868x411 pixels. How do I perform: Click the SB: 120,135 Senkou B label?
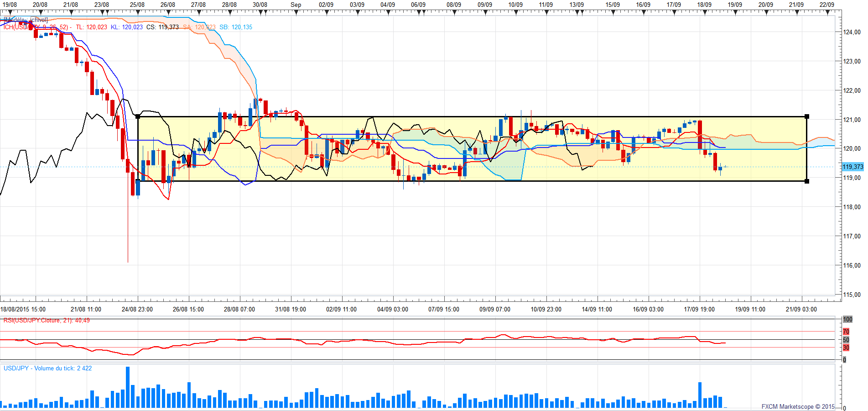(236, 27)
